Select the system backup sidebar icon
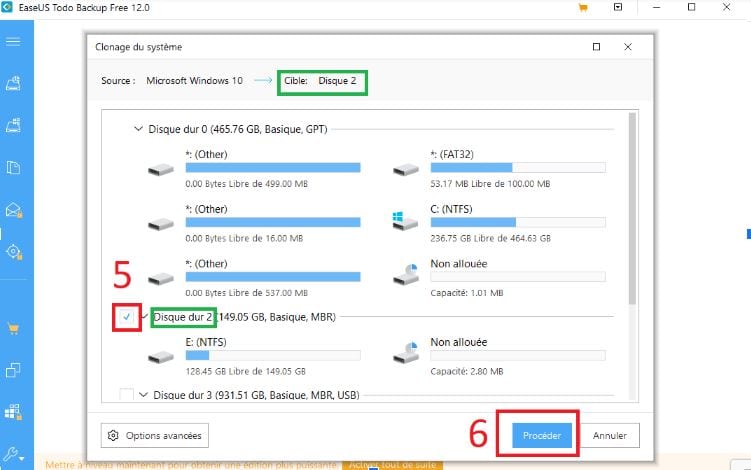The width and height of the screenshot is (751, 470). [x=13, y=126]
